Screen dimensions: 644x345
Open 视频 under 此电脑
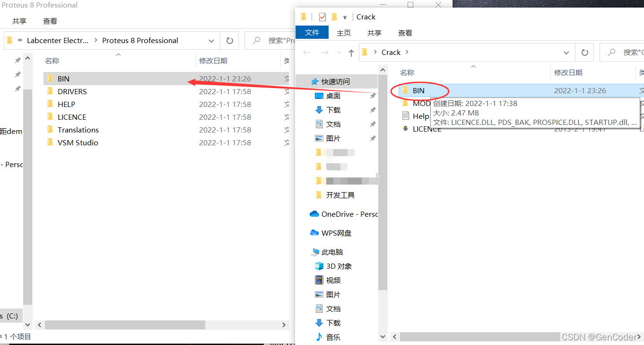pyautogui.click(x=333, y=280)
